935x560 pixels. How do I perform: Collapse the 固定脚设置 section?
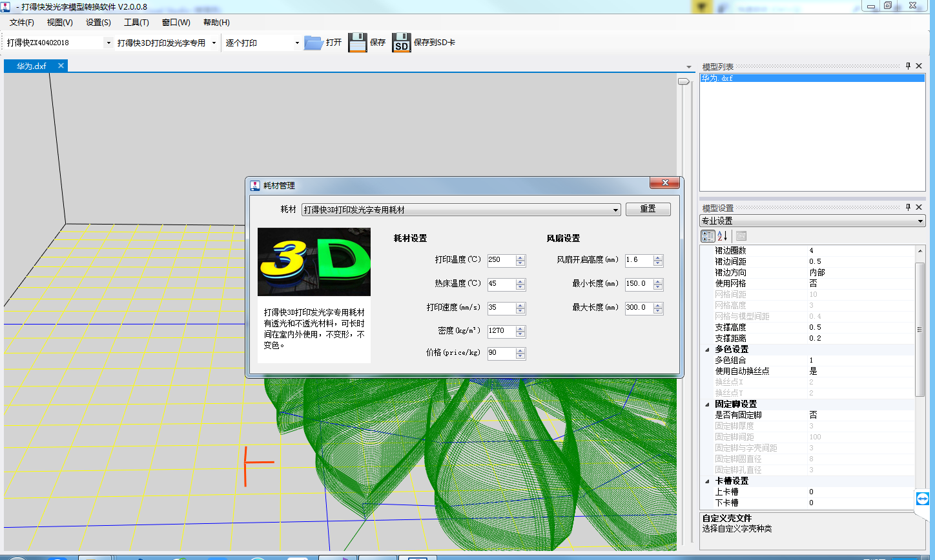tap(706, 404)
